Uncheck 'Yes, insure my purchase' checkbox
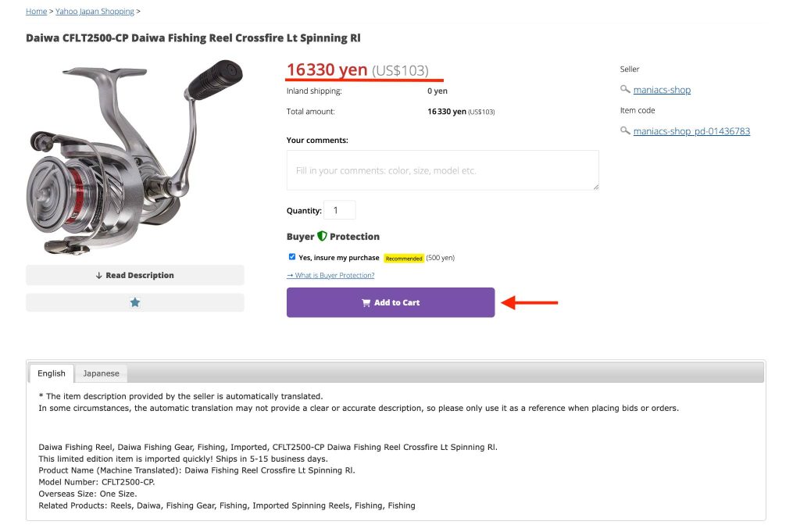This screenshot has height=532, width=800. (x=292, y=257)
